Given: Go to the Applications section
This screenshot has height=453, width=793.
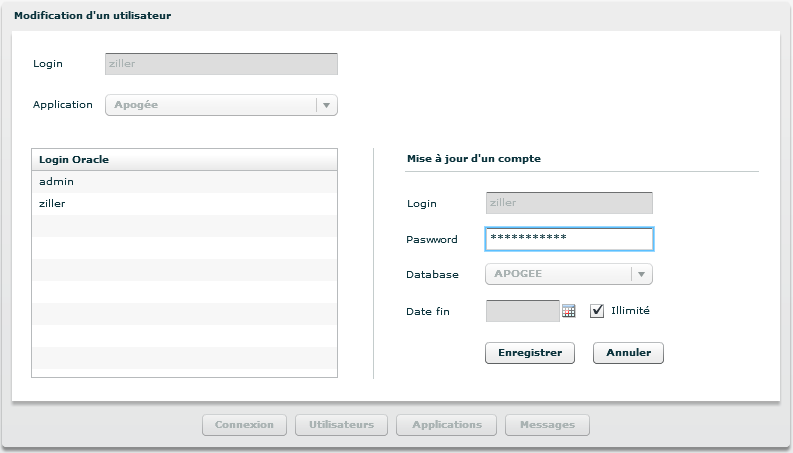Looking at the screenshot, I should 446,425.
